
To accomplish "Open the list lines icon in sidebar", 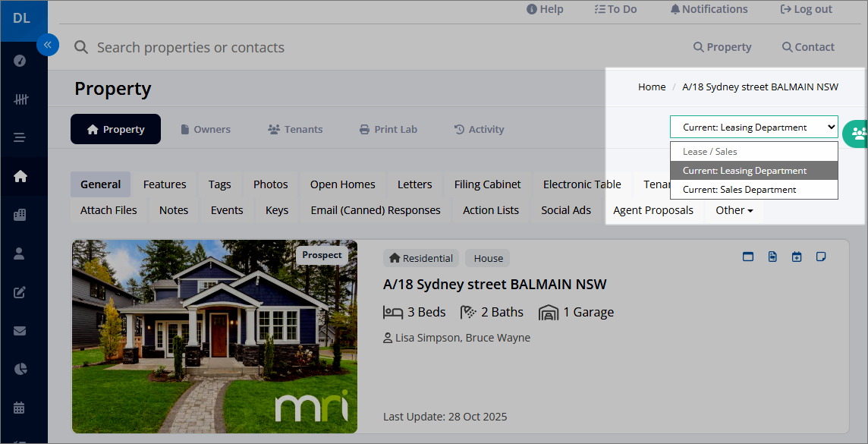I will (x=20, y=137).
